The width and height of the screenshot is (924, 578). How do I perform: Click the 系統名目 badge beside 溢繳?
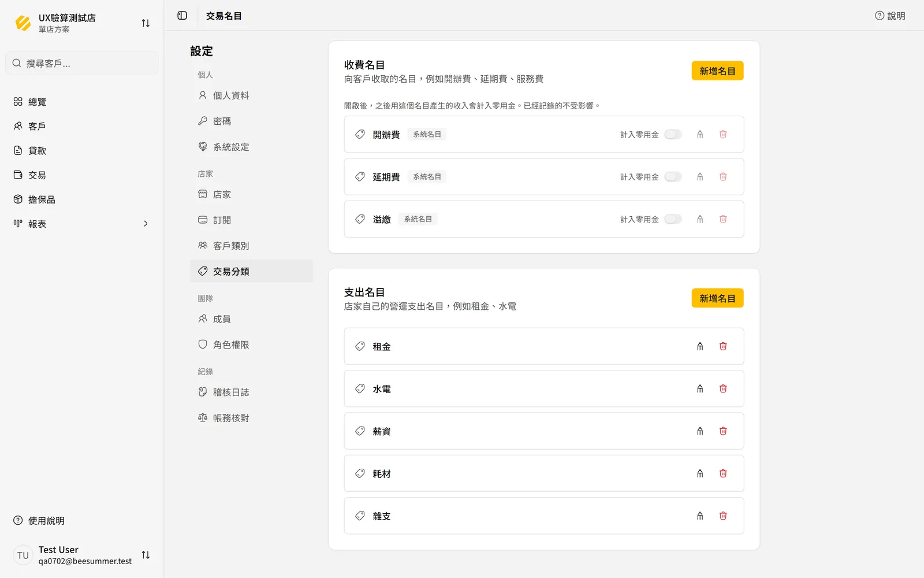tap(418, 219)
